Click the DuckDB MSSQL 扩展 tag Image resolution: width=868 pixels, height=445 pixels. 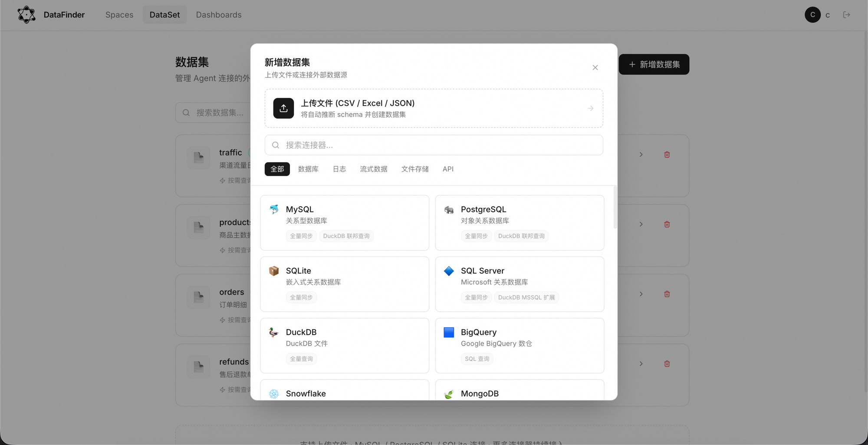point(526,297)
